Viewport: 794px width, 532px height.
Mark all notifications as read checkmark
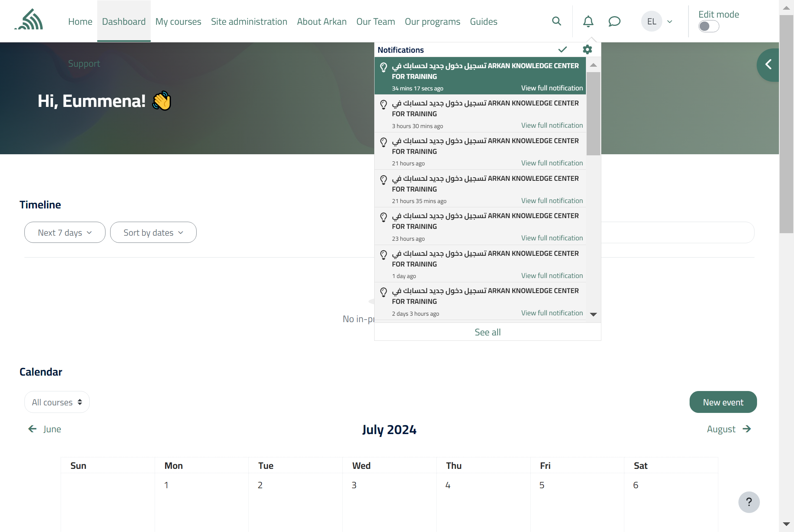point(563,50)
